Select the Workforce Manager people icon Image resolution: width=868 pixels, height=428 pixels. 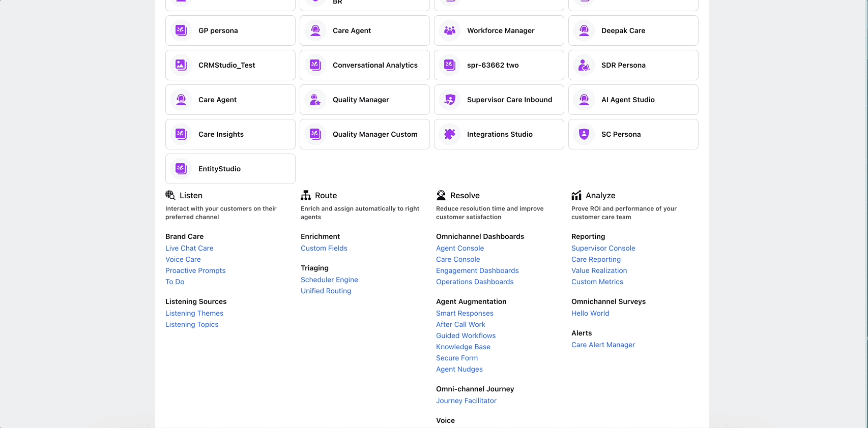[x=450, y=30]
